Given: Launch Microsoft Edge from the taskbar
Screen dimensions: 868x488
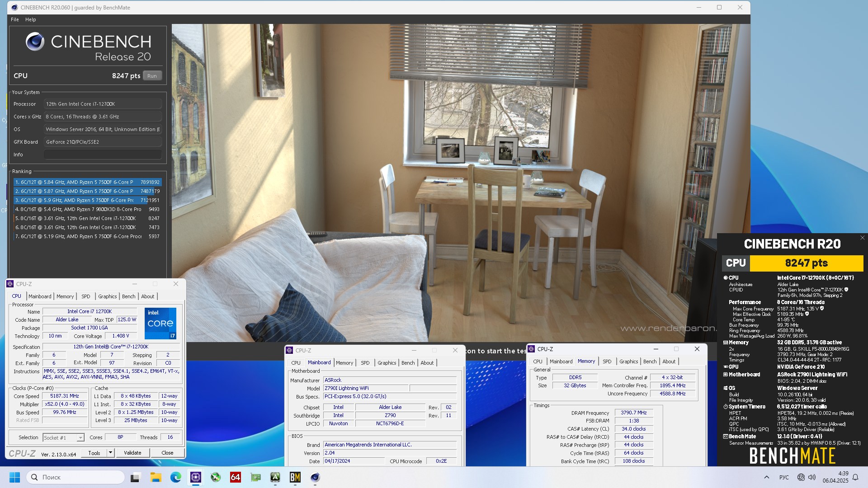Looking at the screenshot, I should click(175, 477).
